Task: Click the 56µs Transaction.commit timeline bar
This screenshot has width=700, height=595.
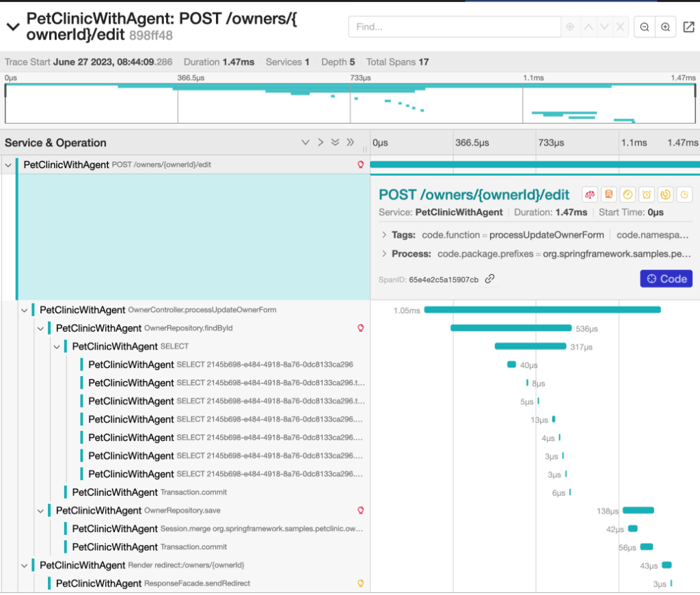Action: point(647,546)
